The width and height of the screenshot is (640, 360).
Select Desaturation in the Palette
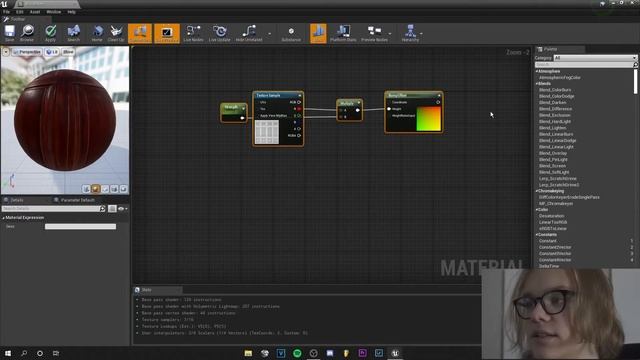[551, 216]
